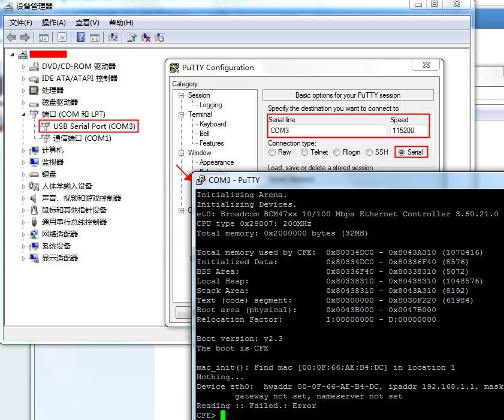Select 通信端口 (COM1) device
Image resolution: width=504 pixels, height=420 pixels.
pos(82,138)
